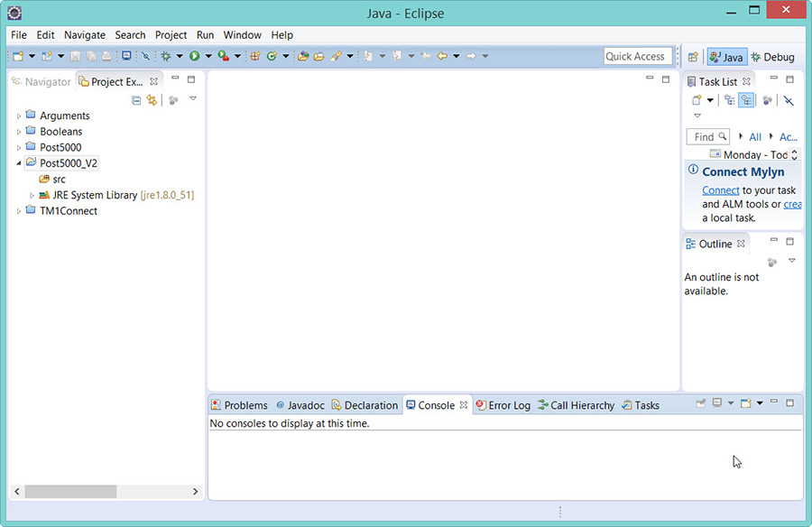Click the New Java Class icon
Screen dimensions: 812x527
click(272, 56)
